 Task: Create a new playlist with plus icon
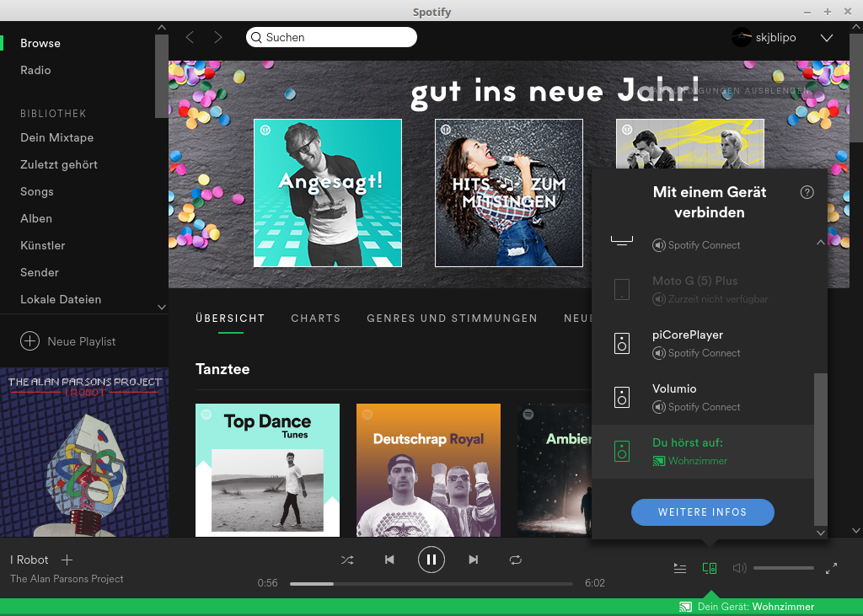[x=29, y=341]
